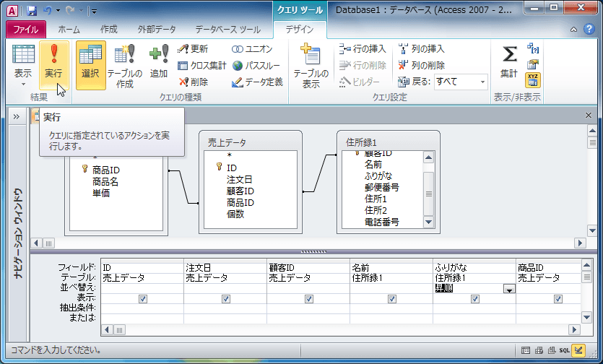
Task: Open the Customize Quick Access Toolbar arrow
Action: [x=95, y=11]
